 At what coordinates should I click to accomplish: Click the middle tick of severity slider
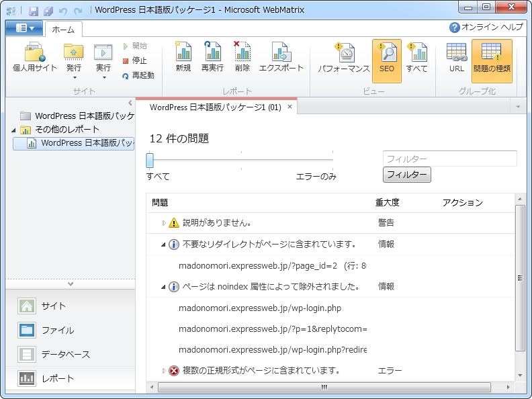point(241,160)
